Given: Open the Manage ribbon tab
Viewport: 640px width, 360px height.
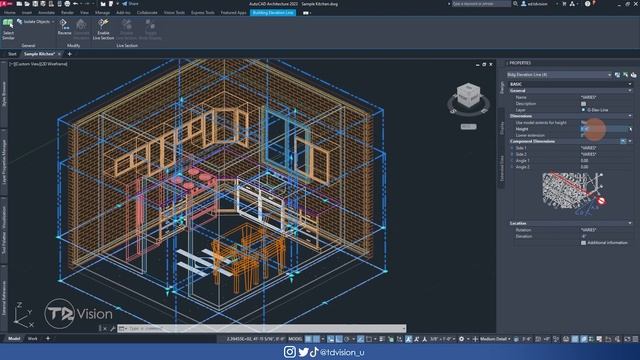Looking at the screenshot, I should tap(102, 13).
